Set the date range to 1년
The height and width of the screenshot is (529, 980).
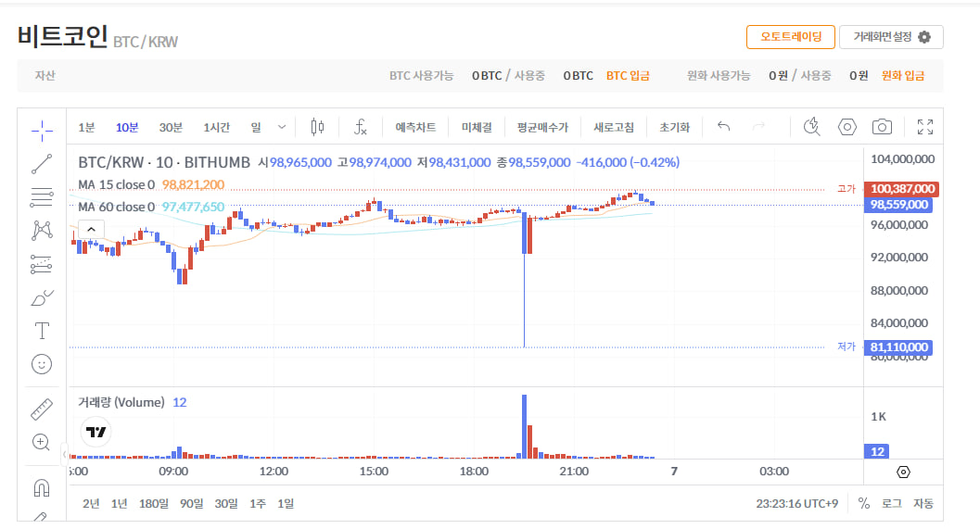(120, 503)
